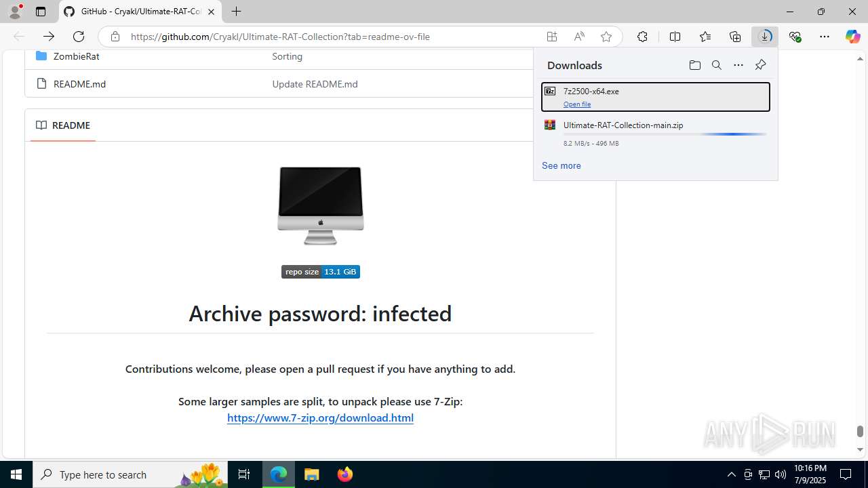Open Browser essentials icon
The height and width of the screenshot is (488, 868).
point(795,37)
